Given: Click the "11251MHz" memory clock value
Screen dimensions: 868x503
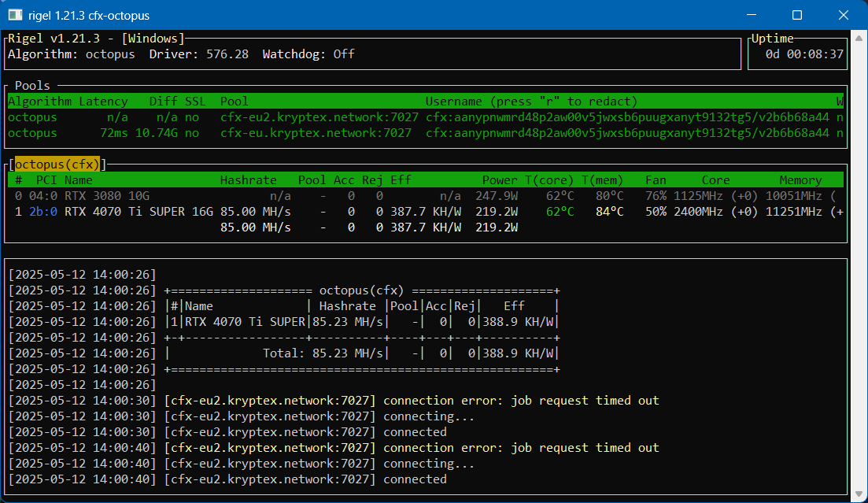Looking at the screenshot, I should (794, 212).
